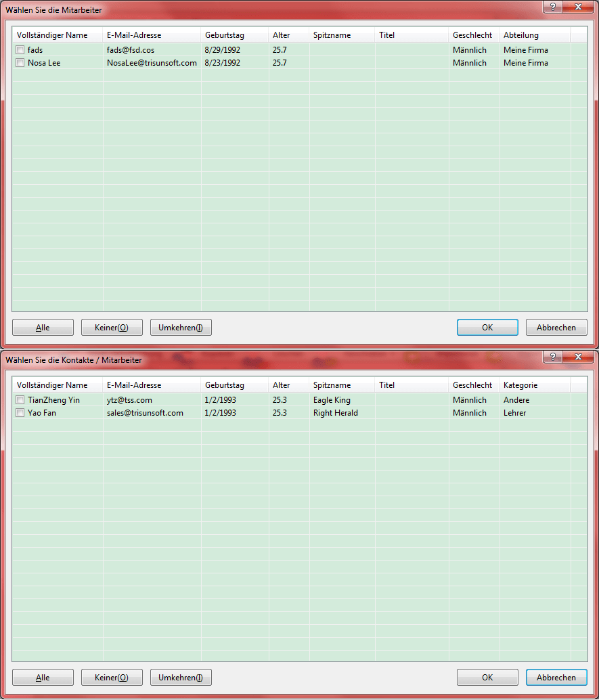Open help in the Mitarbeiter dialog title bar
The height and width of the screenshot is (700, 599).
click(552, 7)
